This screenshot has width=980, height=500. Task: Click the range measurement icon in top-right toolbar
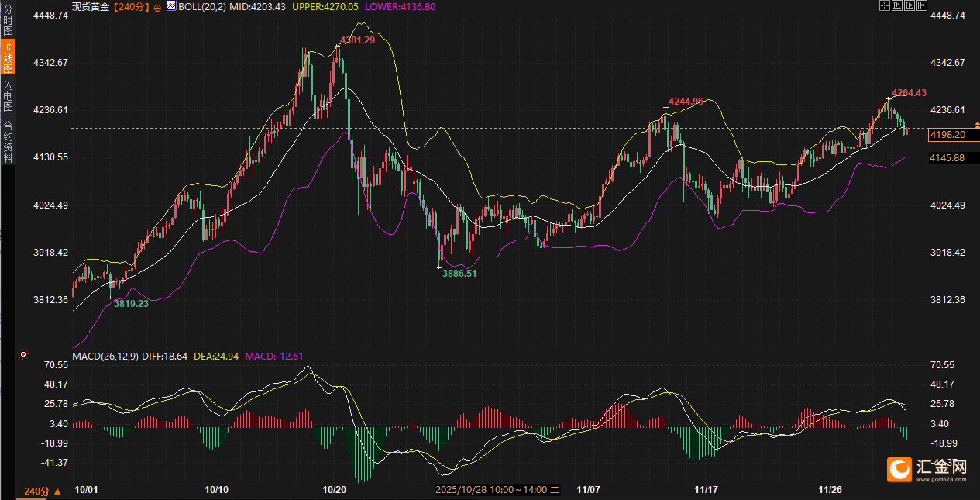coord(897,5)
